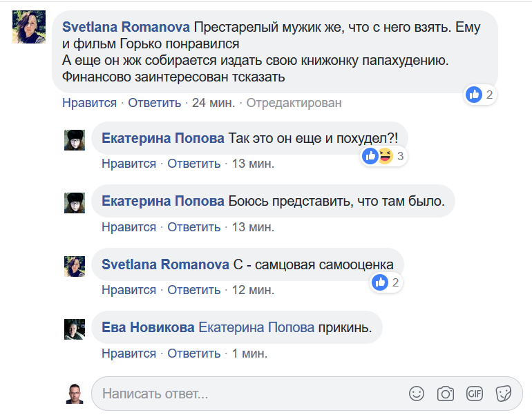Image resolution: width=532 pixels, height=417 pixels.
Task: Open edit history via "Отредактирован"
Action: click(294, 103)
